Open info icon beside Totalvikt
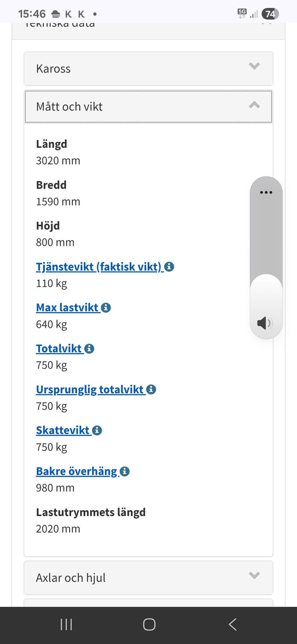The height and width of the screenshot is (644, 297). click(89, 349)
